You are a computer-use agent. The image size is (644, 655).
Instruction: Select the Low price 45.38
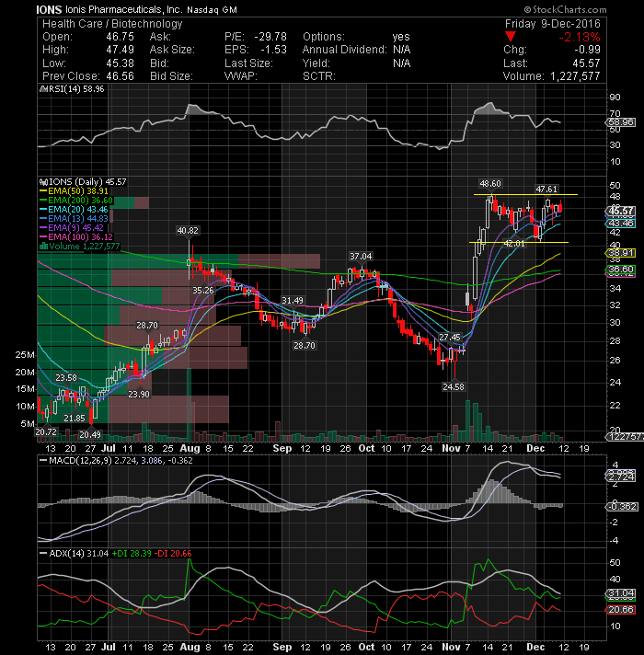click(120, 63)
